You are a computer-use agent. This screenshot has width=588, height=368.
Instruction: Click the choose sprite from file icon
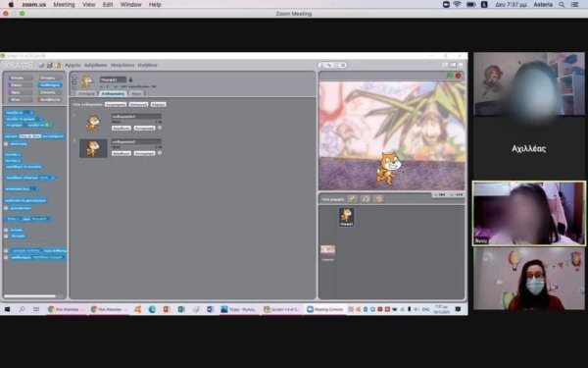(366, 199)
